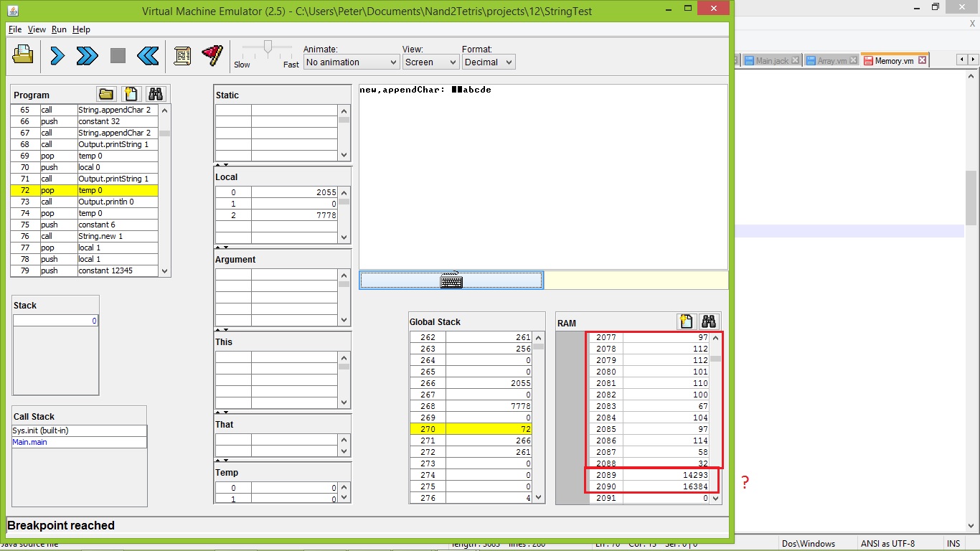
Task: Click the Slow/Fast speed slider
Action: pos(268,48)
